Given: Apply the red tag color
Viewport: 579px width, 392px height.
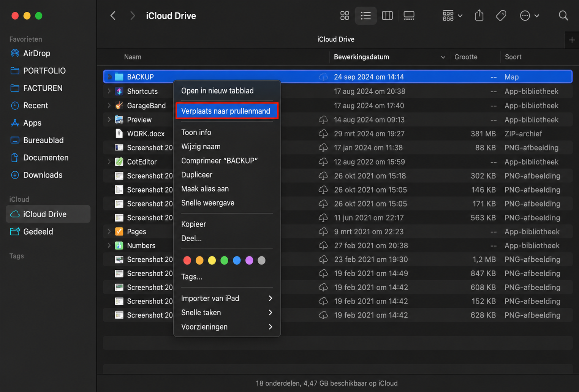Looking at the screenshot, I should coord(187,260).
